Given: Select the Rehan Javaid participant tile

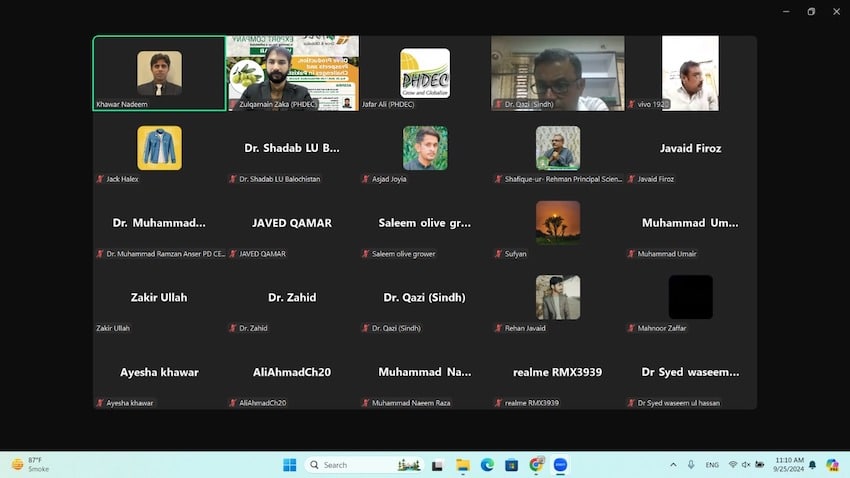Looking at the screenshot, I should (557, 297).
